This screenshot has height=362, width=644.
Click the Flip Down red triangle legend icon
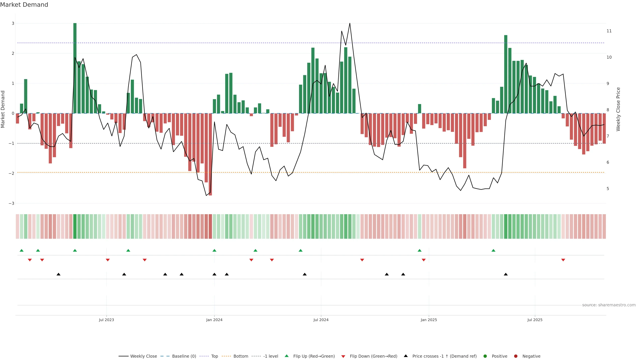click(x=343, y=356)
